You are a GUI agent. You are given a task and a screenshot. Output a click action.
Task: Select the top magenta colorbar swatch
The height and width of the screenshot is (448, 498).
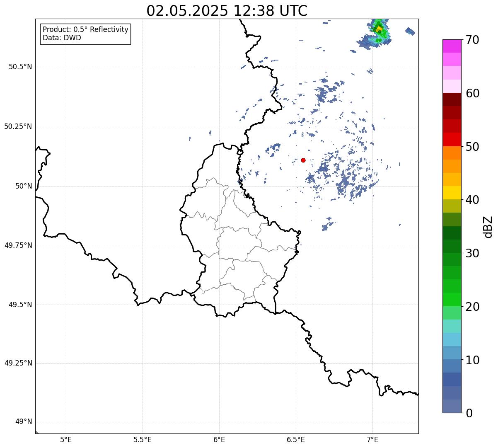[x=452, y=46]
